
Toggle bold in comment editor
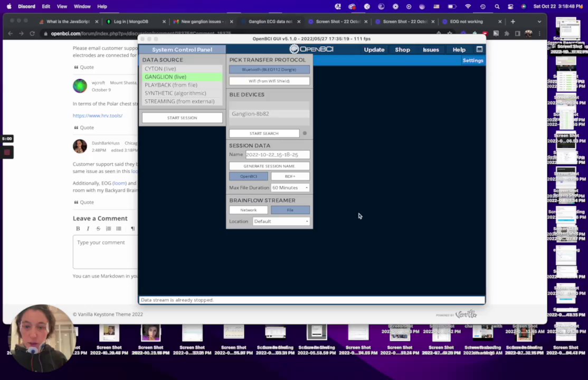click(x=78, y=229)
